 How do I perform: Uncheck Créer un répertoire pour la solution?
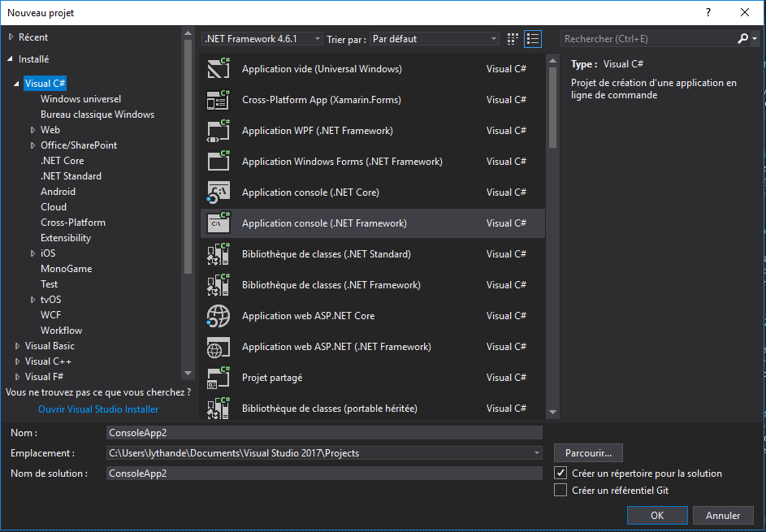(x=560, y=472)
